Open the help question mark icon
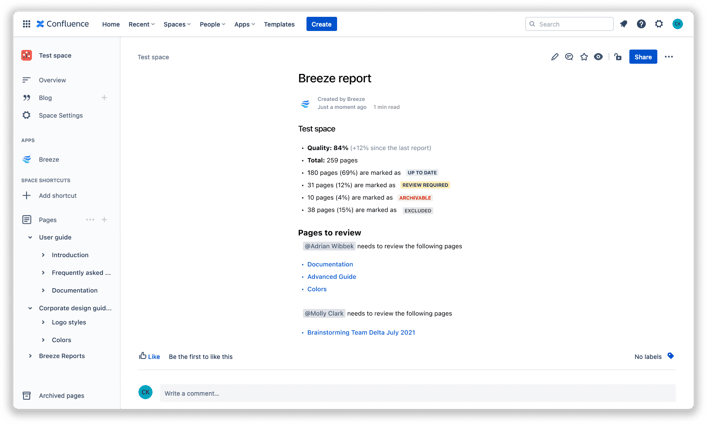Screen dimensions: 707x424 [641, 24]
